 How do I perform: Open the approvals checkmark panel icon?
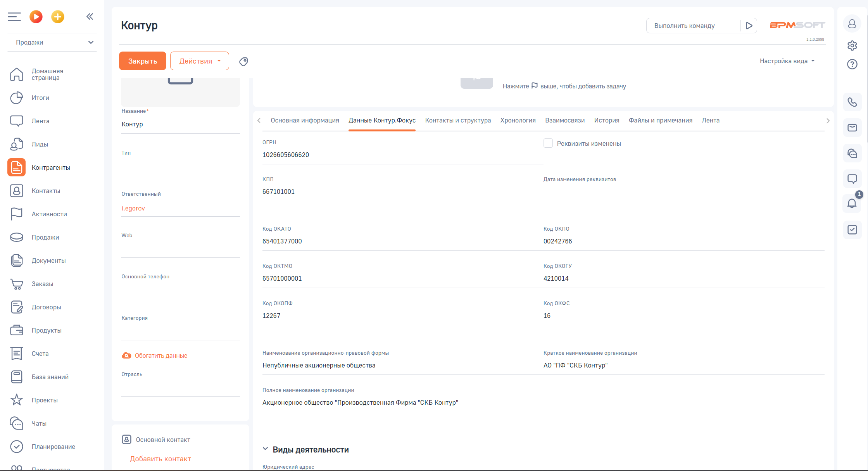(x=852, y=230)
